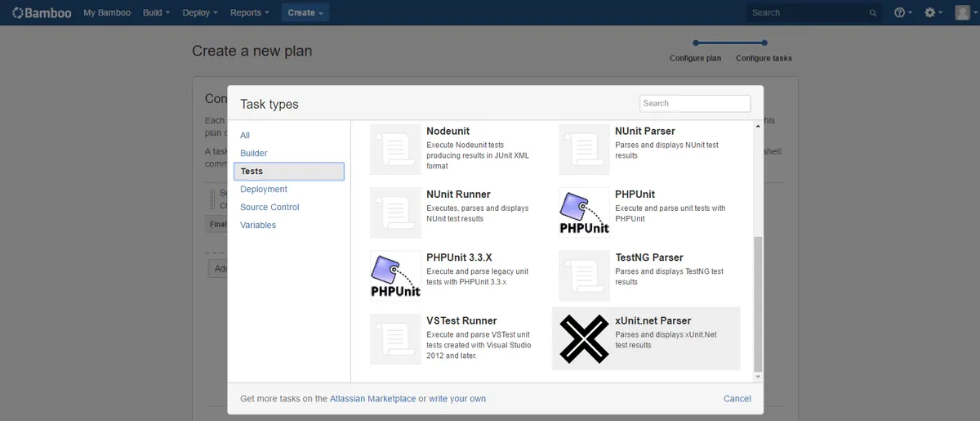Screen dimensions: 980x421
Task: Show All task types
Action: coord(245,135)
